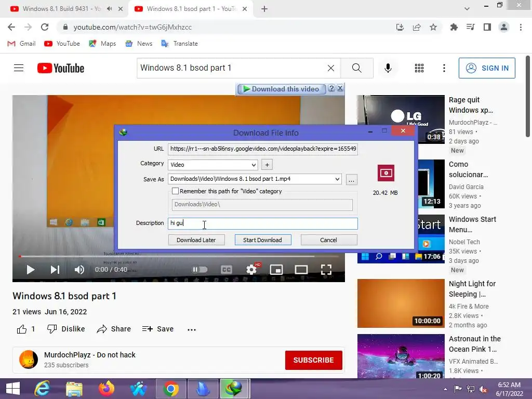This screenshot has width=532, height=399.
Task: Open the Gmail bookmark
Action: click(21, 44)
